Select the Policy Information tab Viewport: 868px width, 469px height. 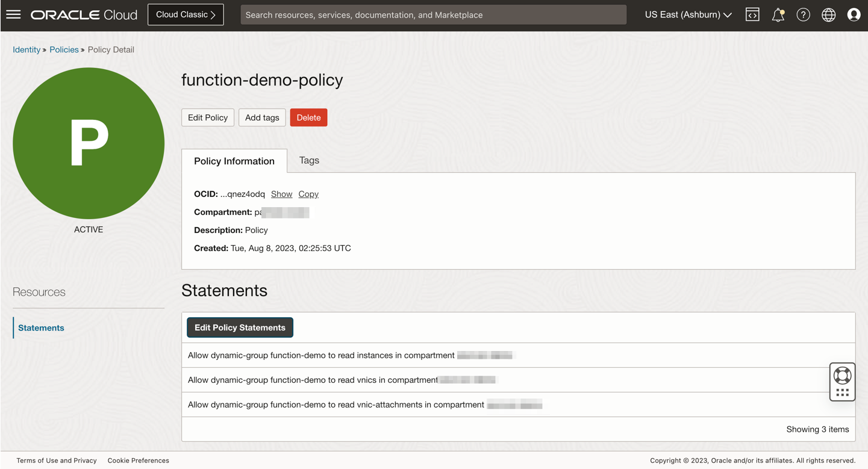click(x=234, y=161)
